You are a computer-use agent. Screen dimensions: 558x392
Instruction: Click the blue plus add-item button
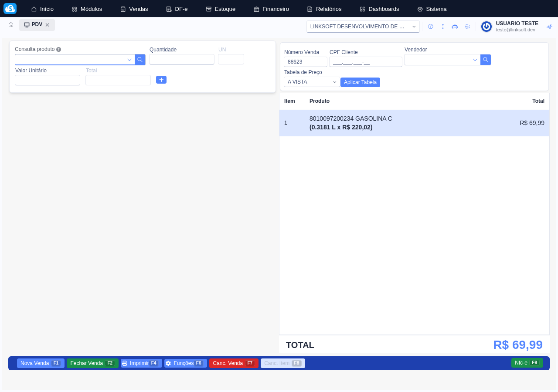click(x=161, y=80)
